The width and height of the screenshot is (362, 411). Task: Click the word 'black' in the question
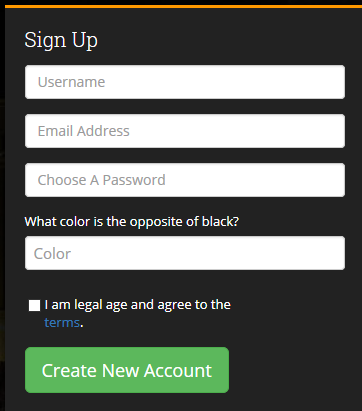point(218,221)
